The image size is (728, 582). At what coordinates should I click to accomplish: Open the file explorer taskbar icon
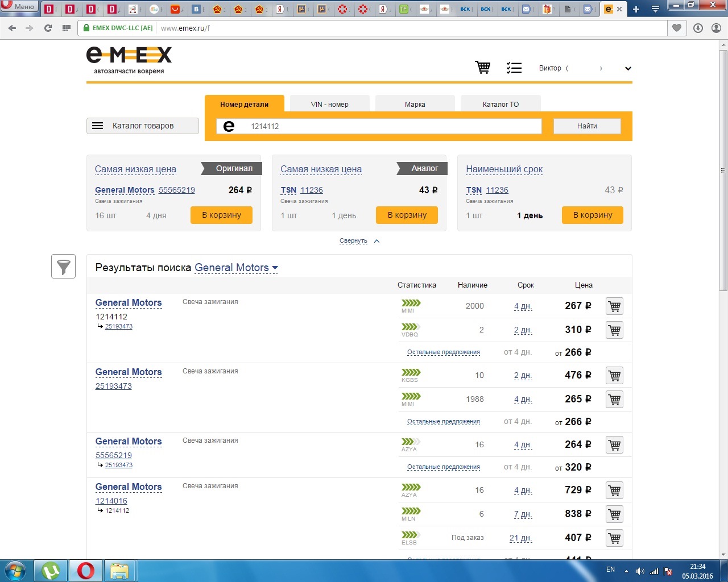[119, 571]
